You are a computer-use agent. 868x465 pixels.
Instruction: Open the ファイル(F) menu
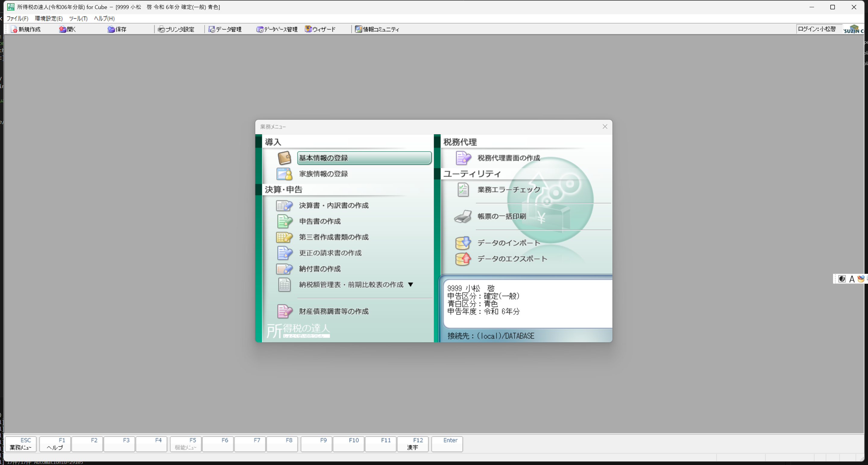coord(17,19)
